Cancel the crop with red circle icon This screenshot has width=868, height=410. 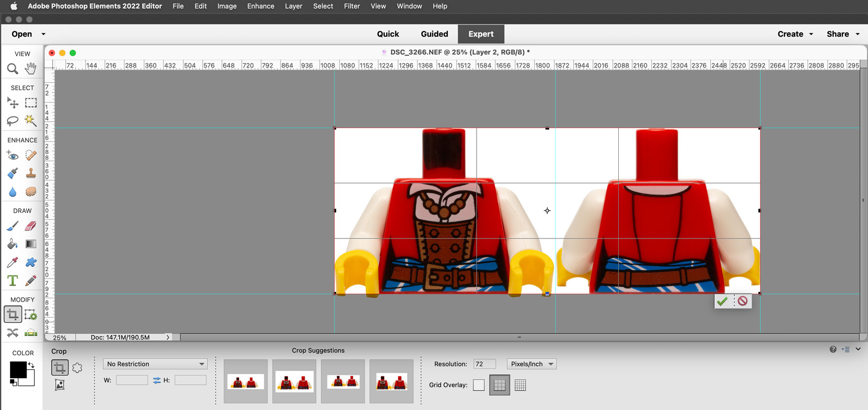[x=743, y=301]
